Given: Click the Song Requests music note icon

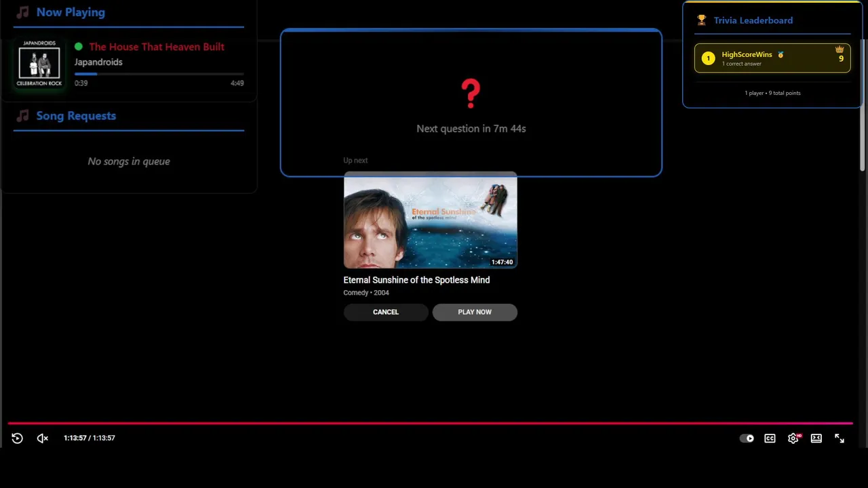Looking at the screenshot, I should [23, 116].
